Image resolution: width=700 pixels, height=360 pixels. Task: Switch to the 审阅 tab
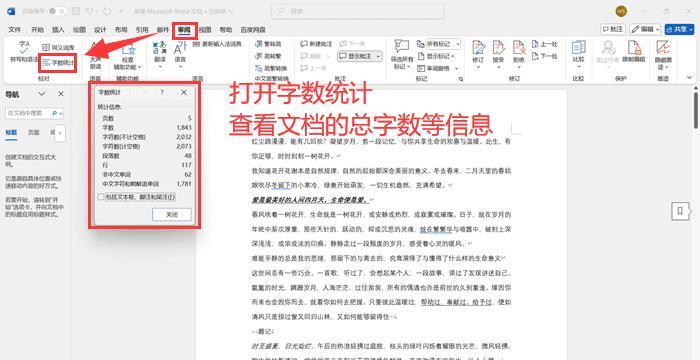point(184,30)
